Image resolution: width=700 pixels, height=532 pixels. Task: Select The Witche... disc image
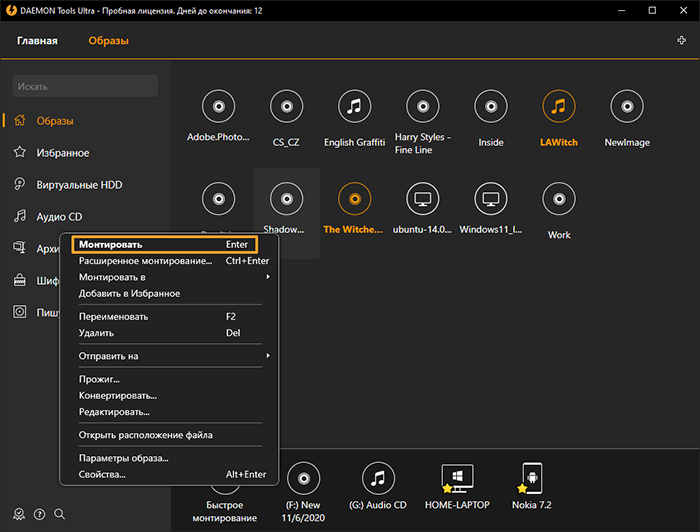click(354, 199)
